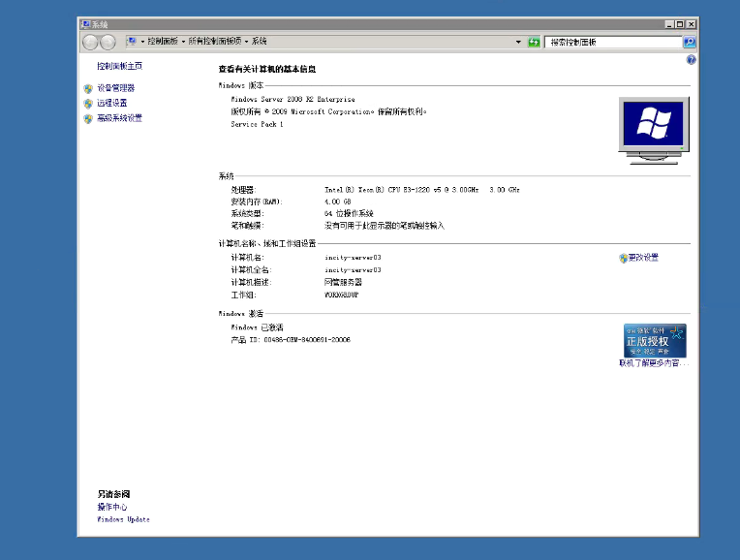Select the 所有控制面板项 breadcrumb item

pyautogui.click(x=215, y=42)
